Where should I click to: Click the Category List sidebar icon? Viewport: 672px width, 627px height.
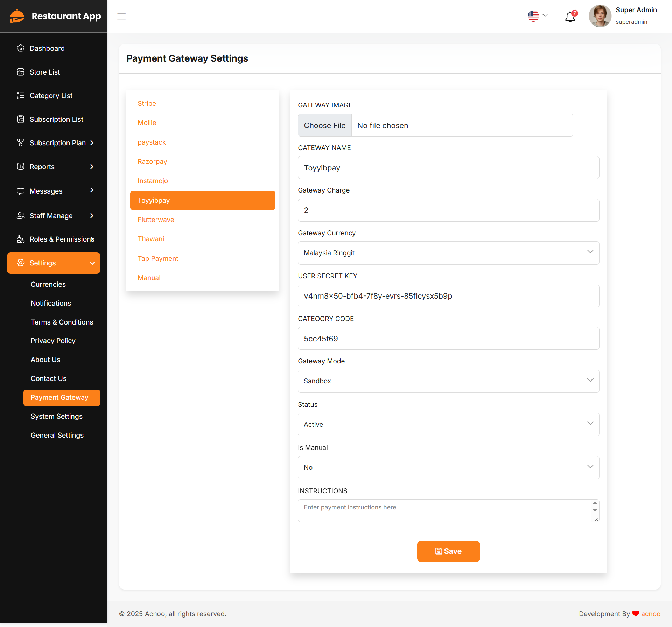tap(21, 96)
